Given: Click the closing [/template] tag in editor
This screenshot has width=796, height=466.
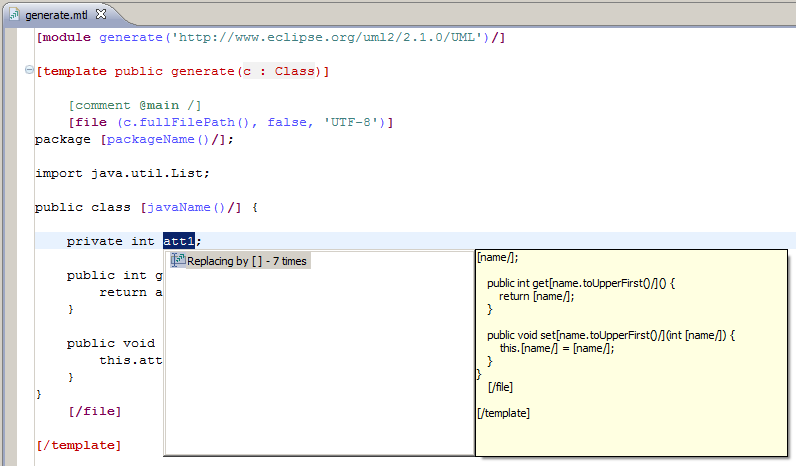Looking at the screenshot, I should pyautogui.click(x=79, y=445).
